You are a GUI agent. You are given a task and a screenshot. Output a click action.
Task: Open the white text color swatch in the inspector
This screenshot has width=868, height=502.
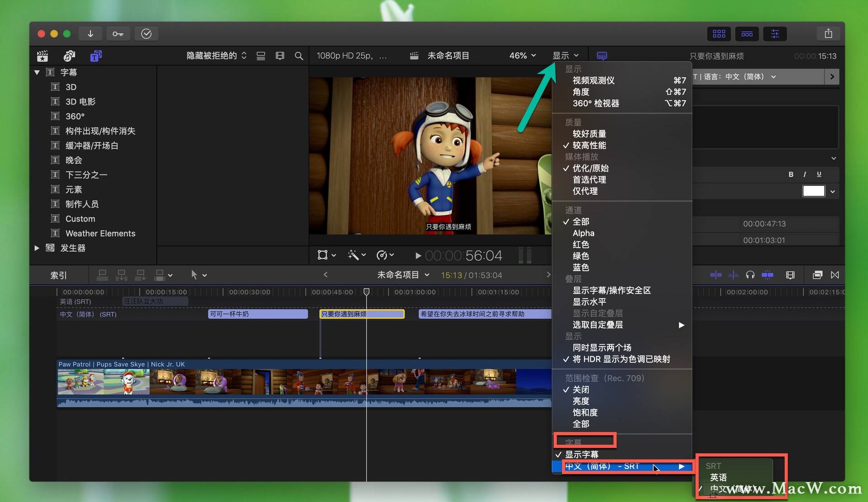coord(813,191)
